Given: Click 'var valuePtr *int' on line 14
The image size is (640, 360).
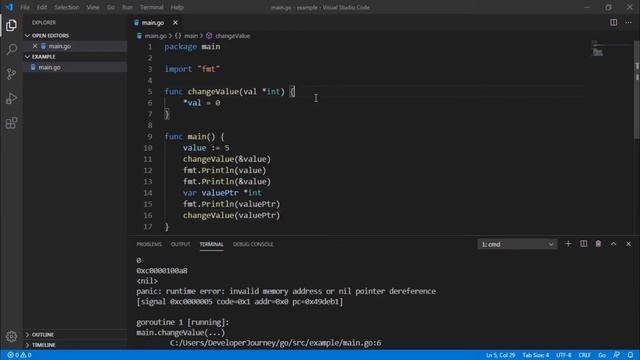Looking at the screenshot, I should 222,193.
